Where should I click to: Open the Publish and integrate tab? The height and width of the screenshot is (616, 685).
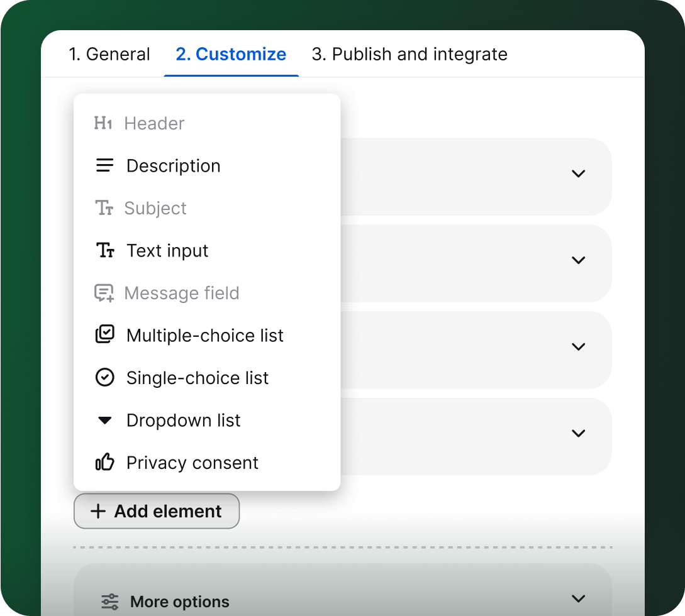pyautogui.click(x=409, y=54)
